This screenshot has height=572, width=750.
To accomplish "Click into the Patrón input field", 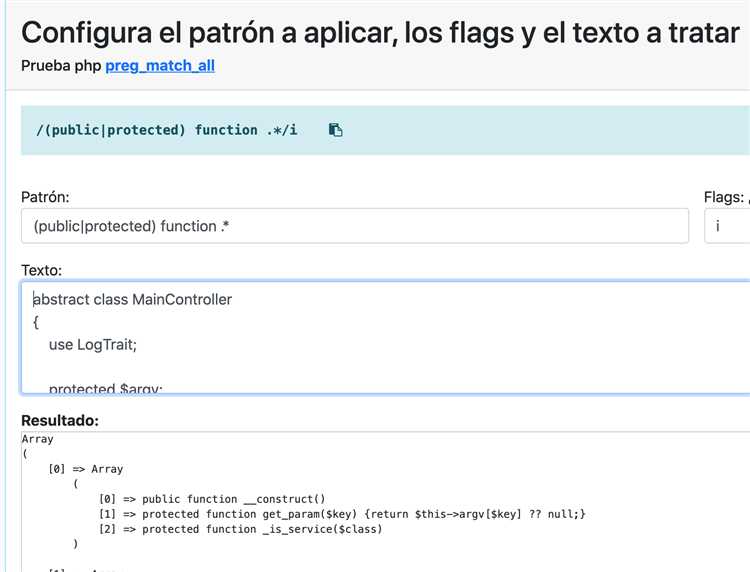I will click(354, 226).
